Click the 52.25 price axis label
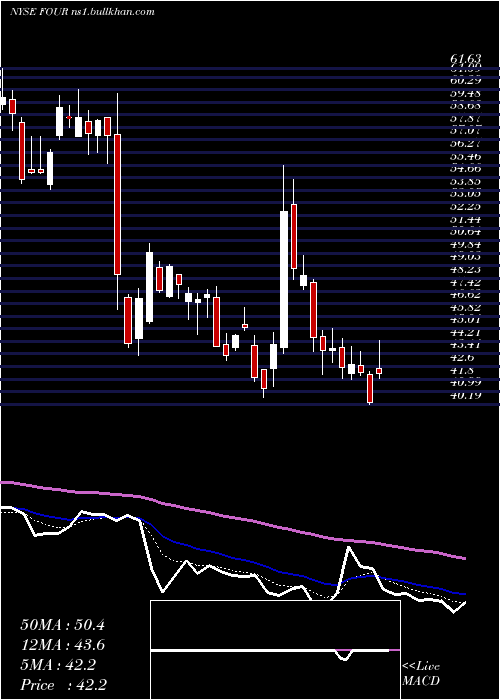 point(466,207)
